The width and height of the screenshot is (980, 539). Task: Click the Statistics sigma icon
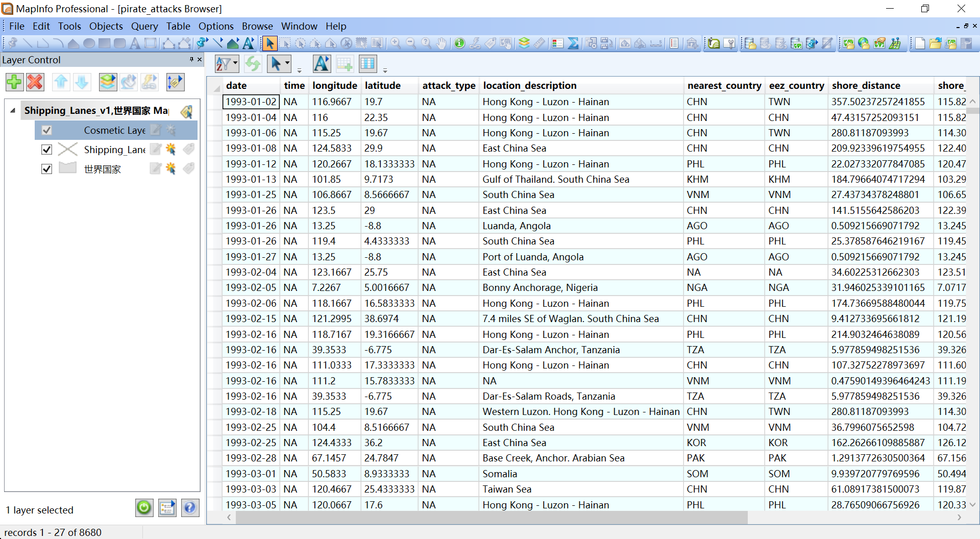click(x=573, y=43)
